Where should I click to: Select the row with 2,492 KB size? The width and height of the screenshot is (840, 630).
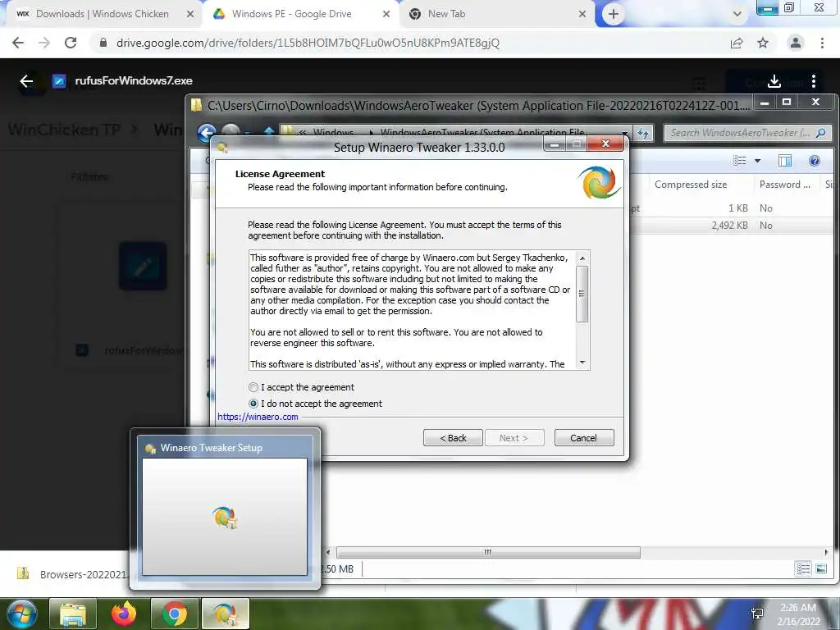(x=728, y=226)
